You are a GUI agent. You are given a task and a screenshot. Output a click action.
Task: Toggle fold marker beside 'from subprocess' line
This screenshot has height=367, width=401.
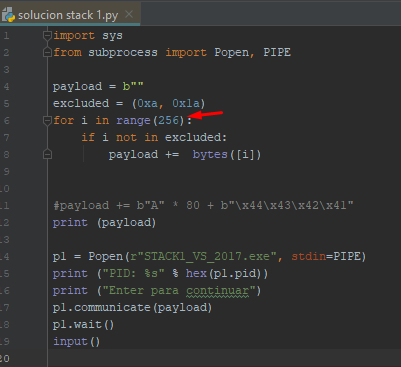pos(47,52)
